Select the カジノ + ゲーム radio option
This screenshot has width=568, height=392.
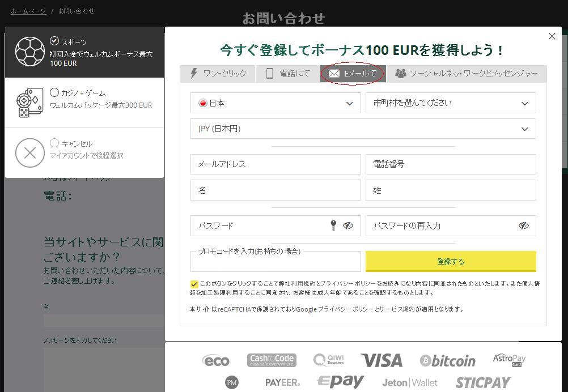click(x=54, y=92)
